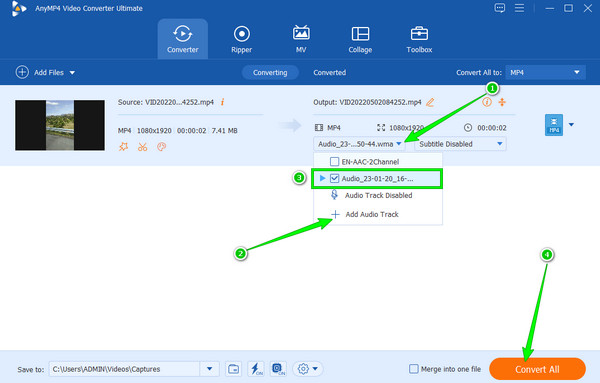Check the EN-AAC-2Channel audio track
Image resolution: width=600 pixels, height=383 pixels.
click(x=334, y=161)
